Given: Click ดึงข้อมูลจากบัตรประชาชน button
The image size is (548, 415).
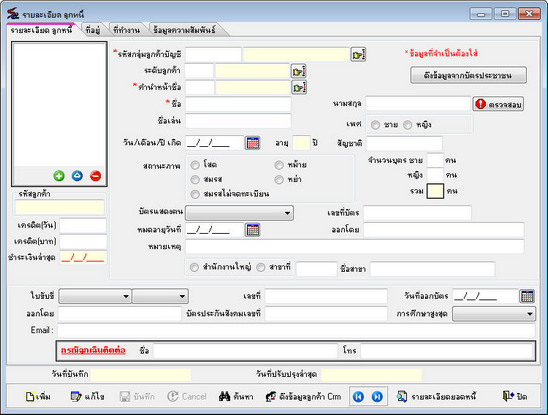Looking at the screenshot, I should click(468, 75).
